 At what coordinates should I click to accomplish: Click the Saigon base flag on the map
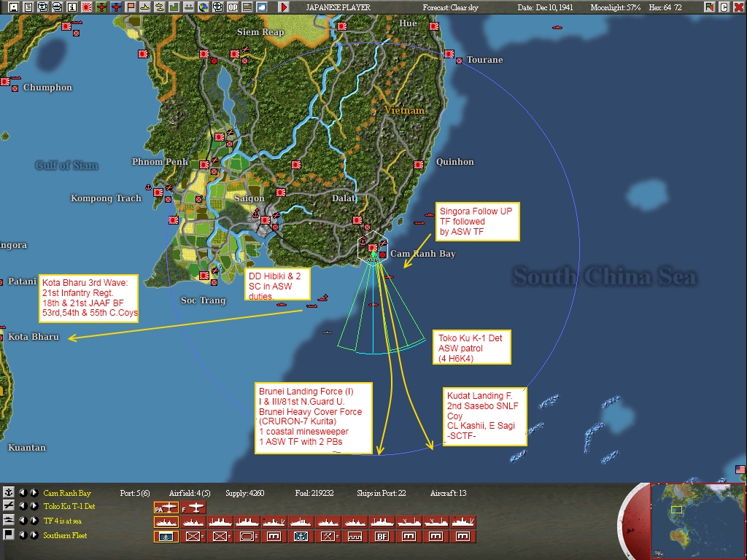click(x=266, y=220)
